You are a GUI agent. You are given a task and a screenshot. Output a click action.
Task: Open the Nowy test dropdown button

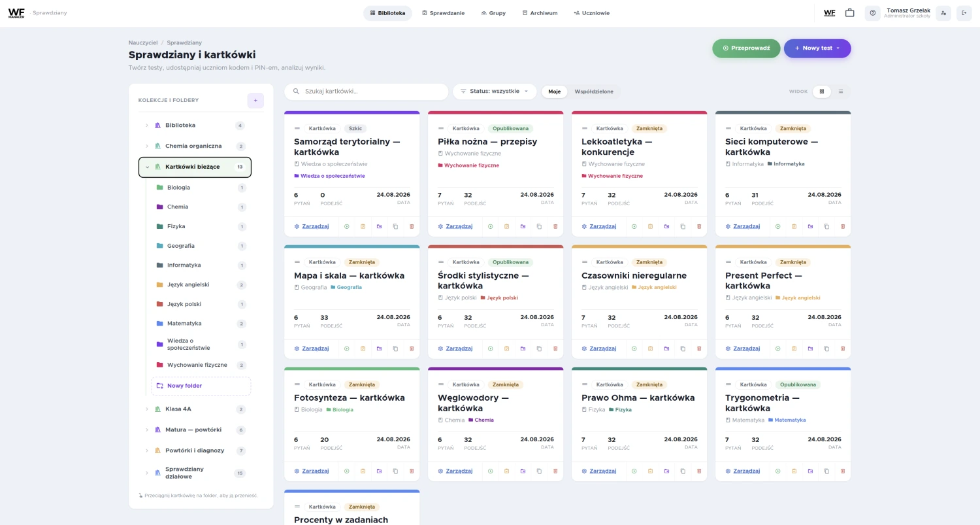click(x=817, y=48)
